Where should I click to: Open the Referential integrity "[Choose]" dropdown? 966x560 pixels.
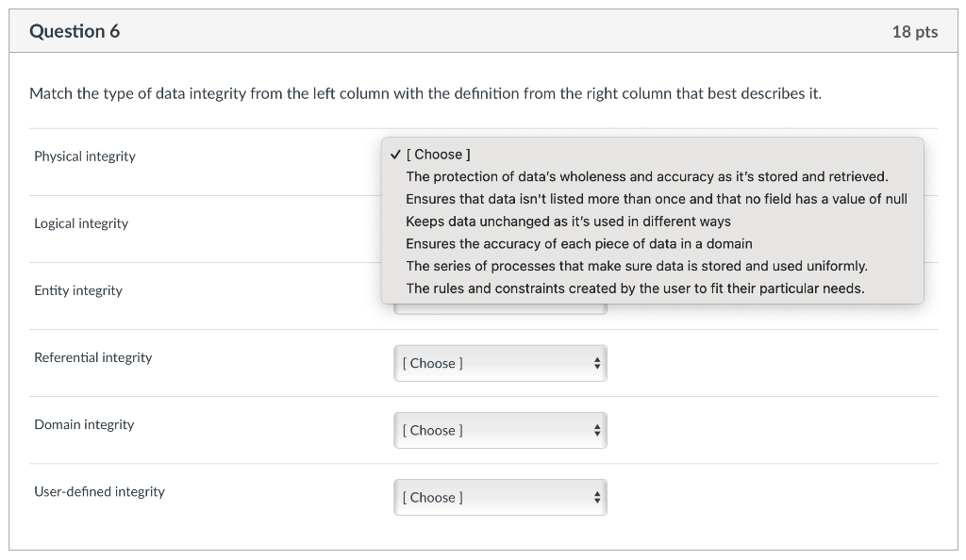coord(499,363)
